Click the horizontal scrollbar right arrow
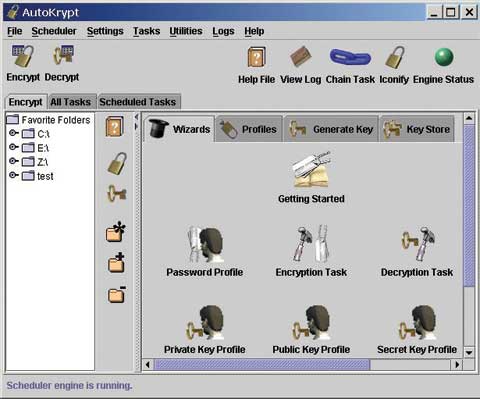The height and width of the screenshot is (399, 480). click(x=457, y=364)
